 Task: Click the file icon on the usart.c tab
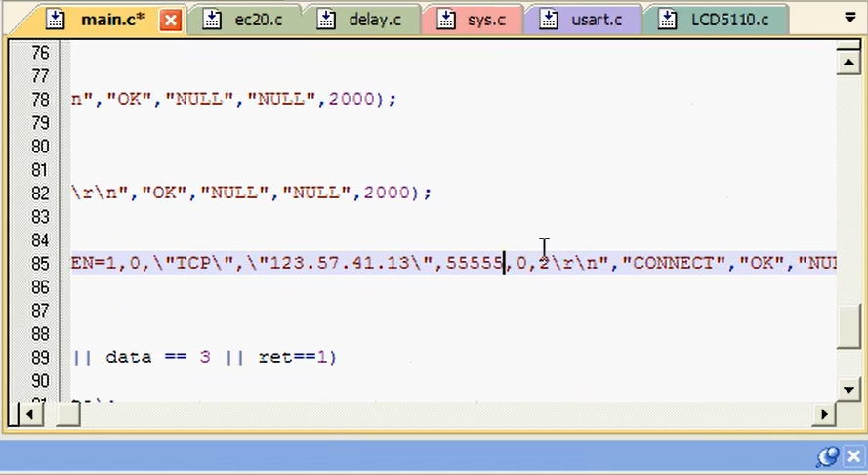pos(548,20)
